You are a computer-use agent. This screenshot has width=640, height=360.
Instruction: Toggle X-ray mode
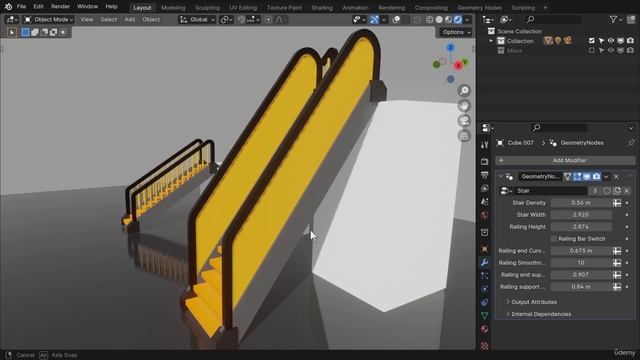coord(417,20)
